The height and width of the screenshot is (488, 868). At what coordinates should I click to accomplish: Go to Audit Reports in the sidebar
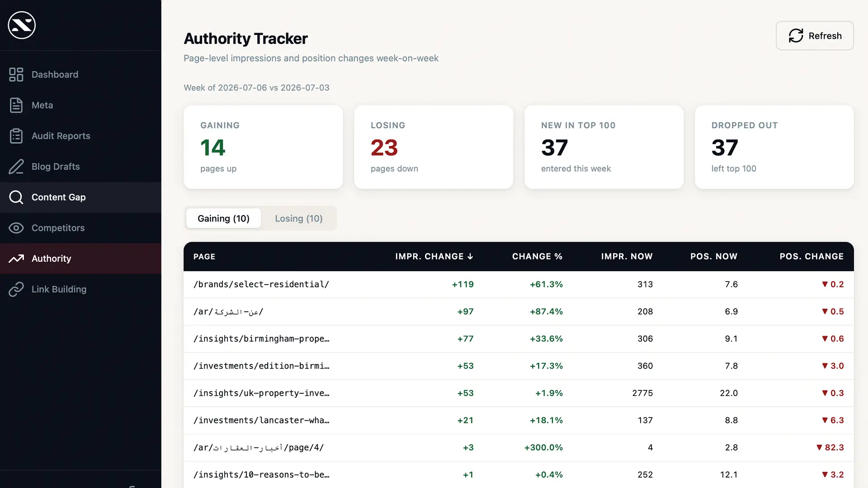click(80, 136)
